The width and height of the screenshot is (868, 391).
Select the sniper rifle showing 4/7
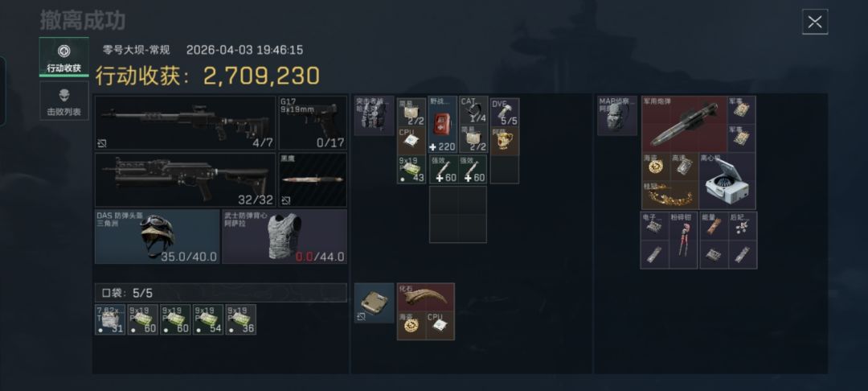pos(186,123)
